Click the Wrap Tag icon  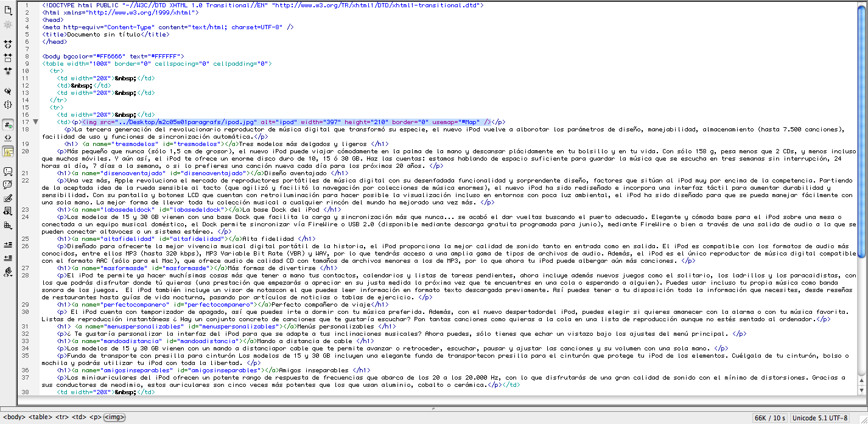(x=8, y=198)
